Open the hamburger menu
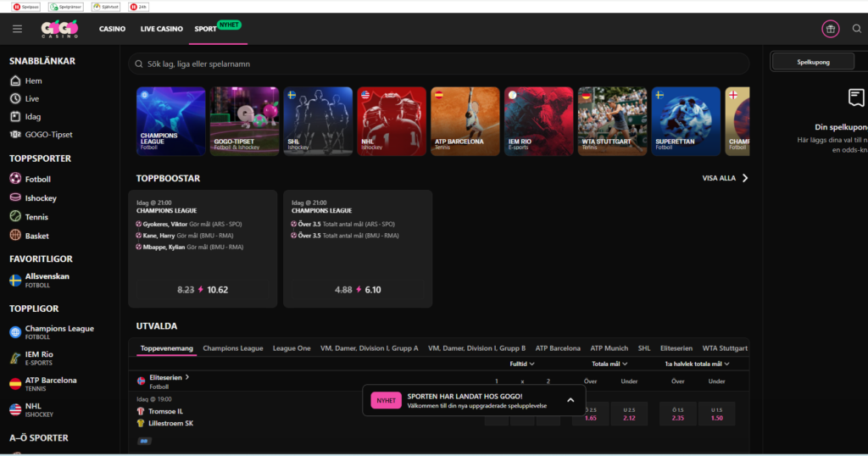 [17, 29]
